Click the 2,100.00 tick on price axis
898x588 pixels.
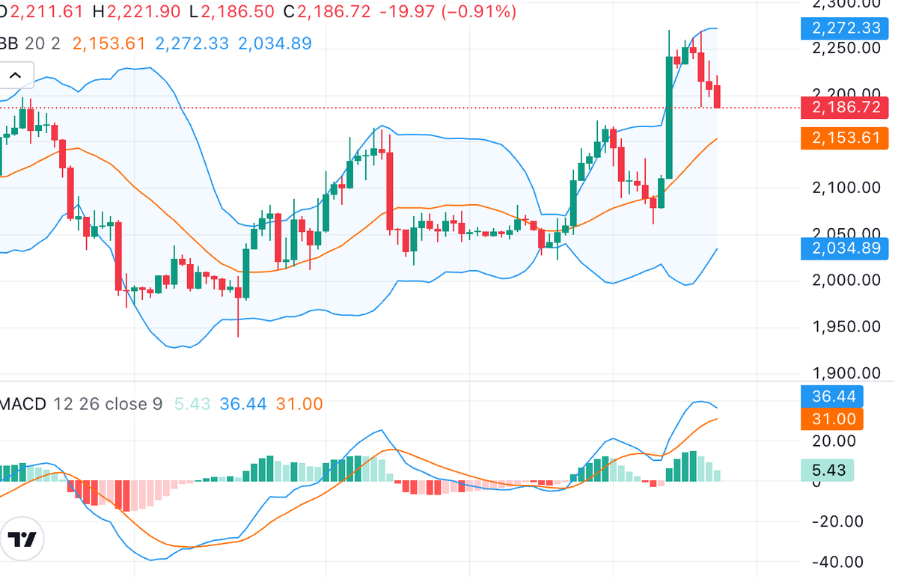click(846, 187)
